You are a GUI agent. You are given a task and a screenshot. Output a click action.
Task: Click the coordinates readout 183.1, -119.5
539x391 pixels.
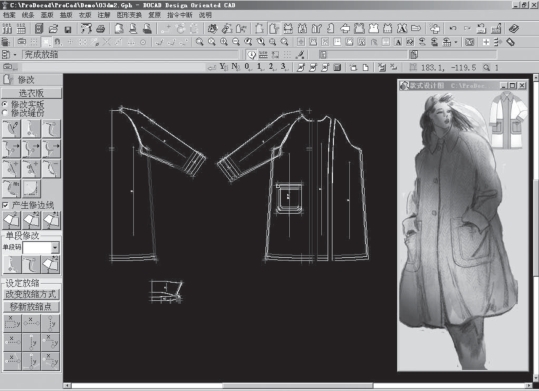(449, 67)
